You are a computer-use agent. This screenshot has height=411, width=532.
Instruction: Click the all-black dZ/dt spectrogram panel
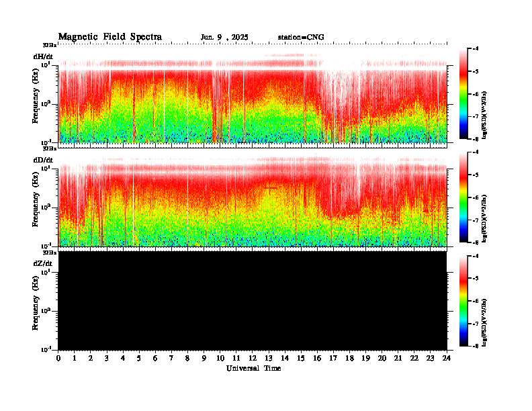[x=253, y=300]
